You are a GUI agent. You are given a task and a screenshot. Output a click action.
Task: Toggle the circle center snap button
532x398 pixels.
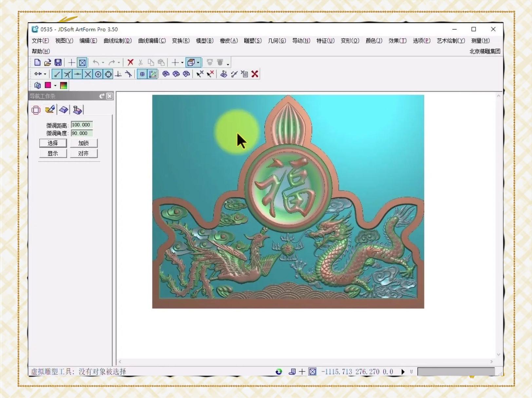(x=98, y=74)
